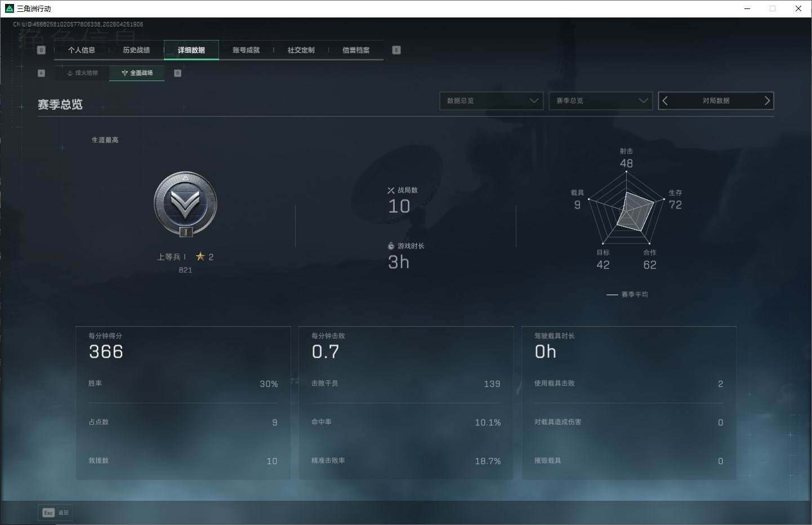This screenshot has width=812, height=525.
Task: Go to next 对局数据 with right arrow
Action: tap(767, 101)
